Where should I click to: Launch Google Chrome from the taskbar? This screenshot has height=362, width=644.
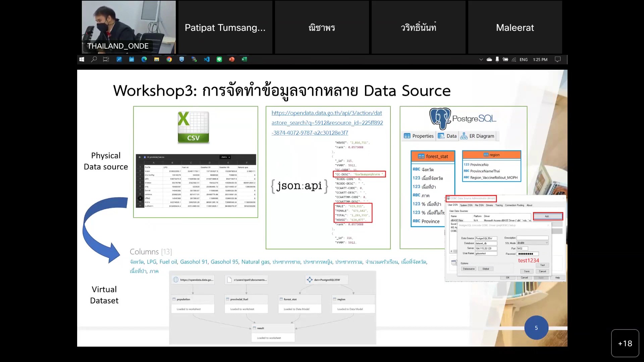169,59
